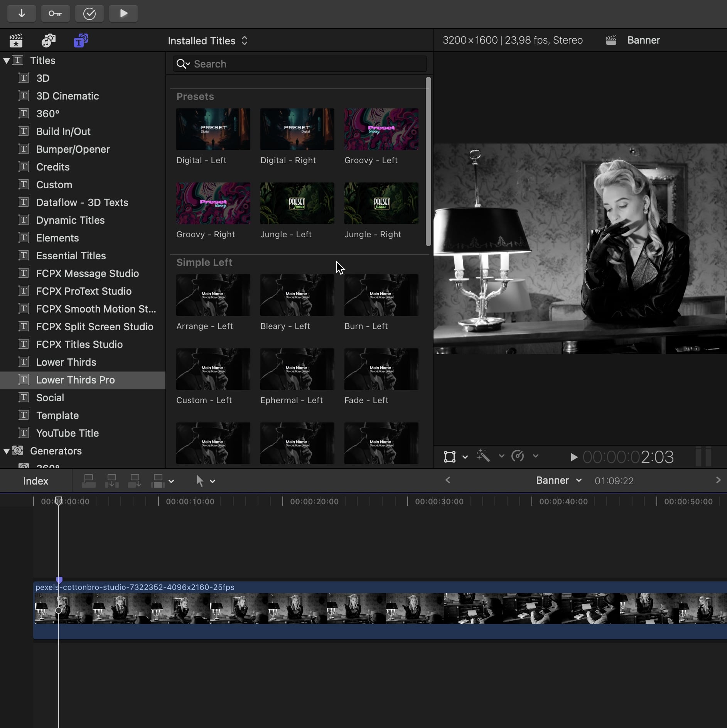Click the Index button
This screenshot has width=727, height=728.
35,481
